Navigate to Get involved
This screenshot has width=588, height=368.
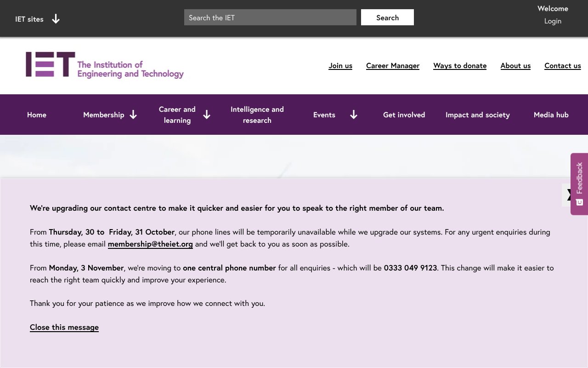(x=404, y=115)
